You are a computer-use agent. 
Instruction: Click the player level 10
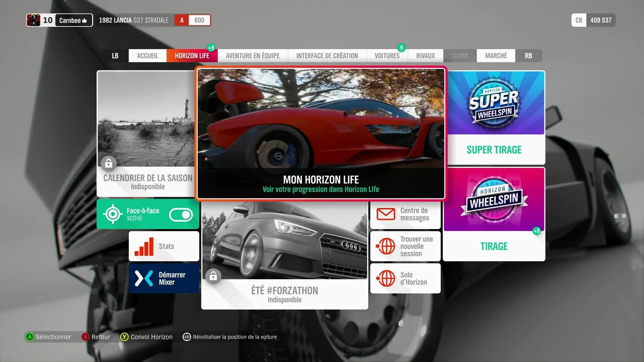click(48, 20)
